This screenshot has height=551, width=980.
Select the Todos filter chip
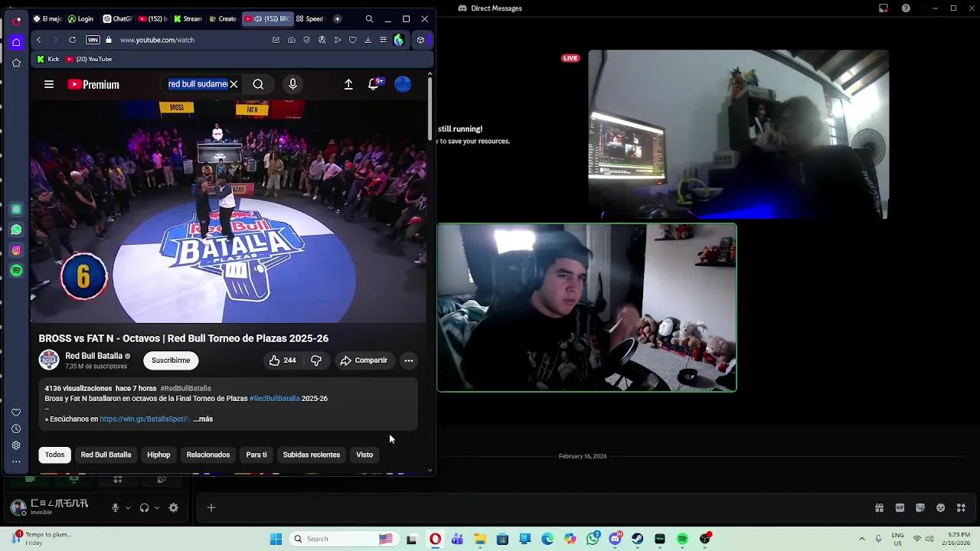(x=55, y=455)
